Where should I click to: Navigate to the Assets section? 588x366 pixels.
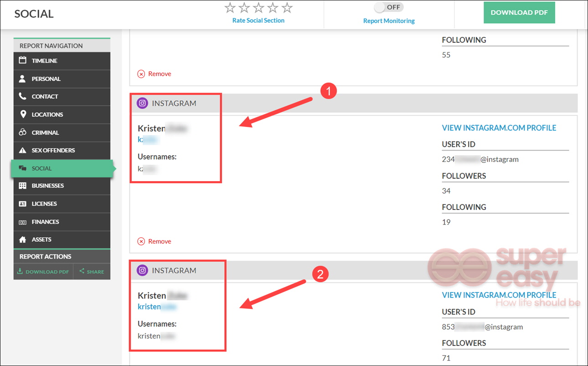[x=62, y=239]
